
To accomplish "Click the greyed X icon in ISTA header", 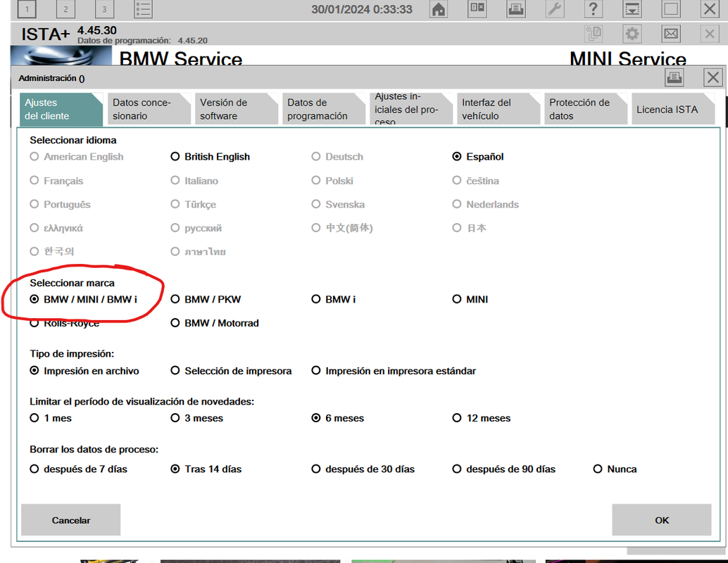I will (x=710, y=33).
